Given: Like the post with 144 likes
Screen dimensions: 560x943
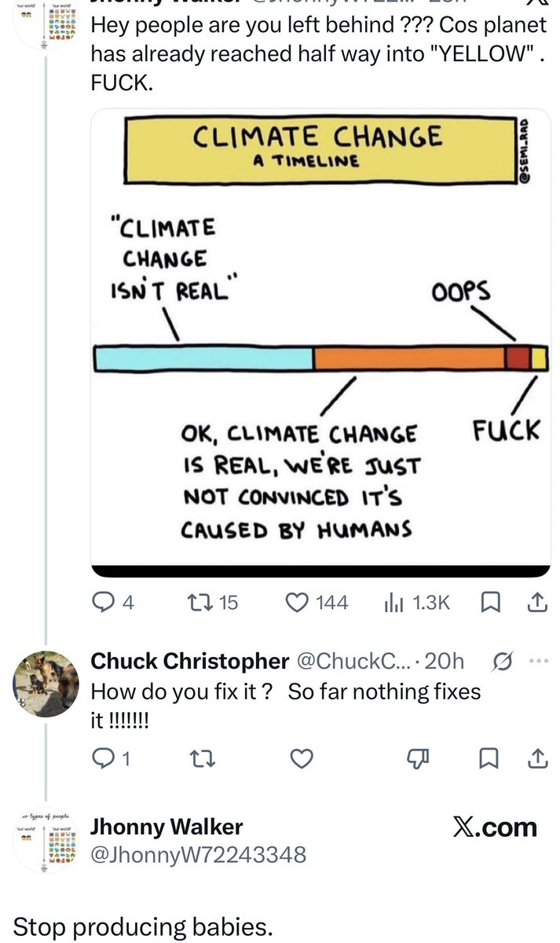Looking at the screenshot, I should [316, 603].
